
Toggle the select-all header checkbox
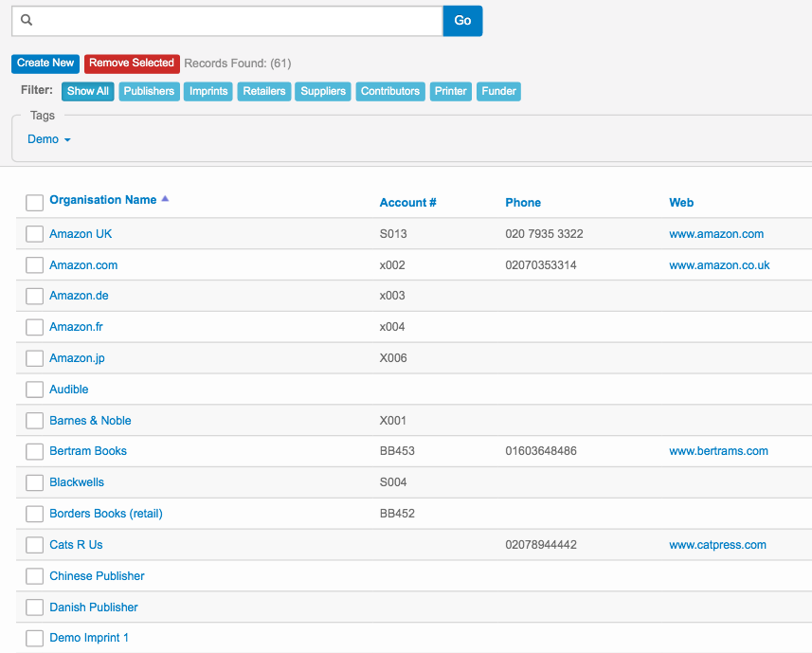point(35,203)
